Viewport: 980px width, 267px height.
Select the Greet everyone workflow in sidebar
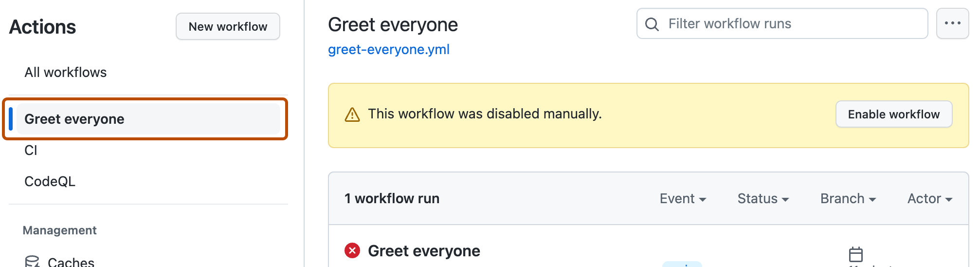(x=74, y=119)
